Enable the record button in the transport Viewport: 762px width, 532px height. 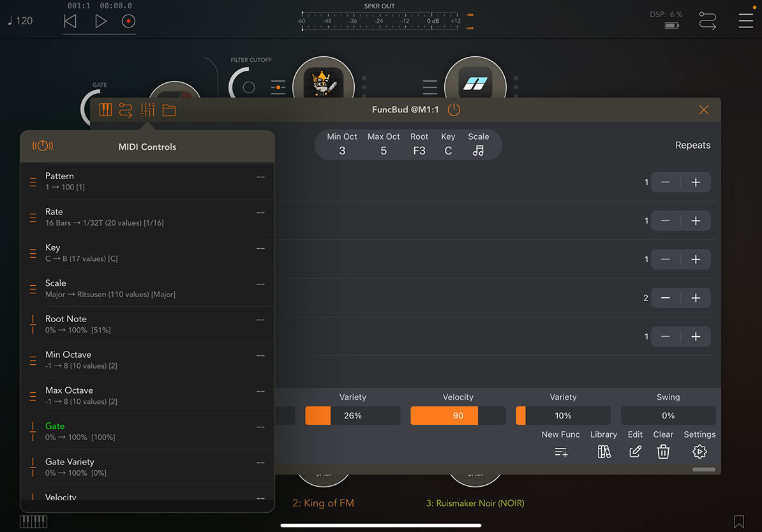128,20
